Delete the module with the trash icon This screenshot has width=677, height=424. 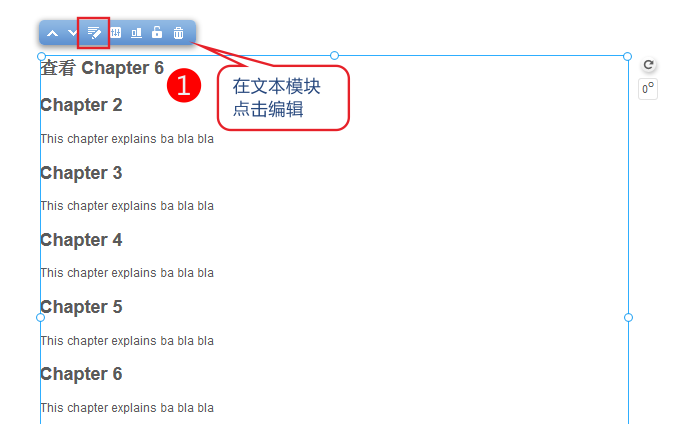(178, 33)
